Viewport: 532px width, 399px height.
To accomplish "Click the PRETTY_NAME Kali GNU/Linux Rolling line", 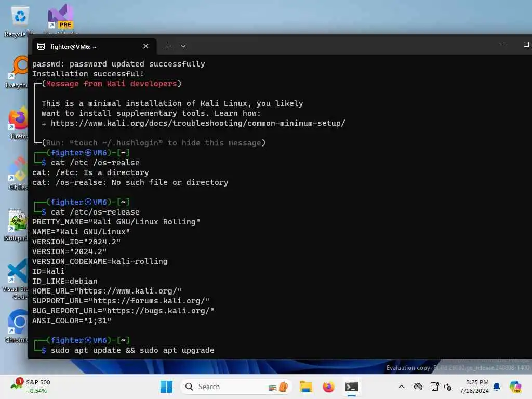I will pos(116,222).
